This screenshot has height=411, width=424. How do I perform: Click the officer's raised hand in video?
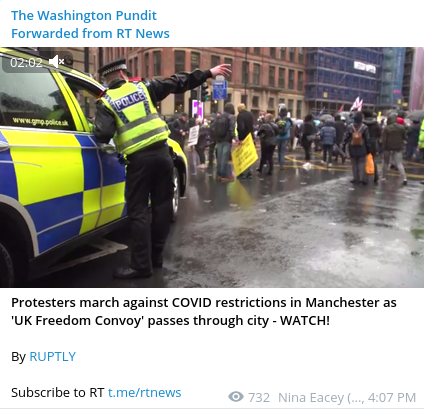(x=221, y=70)
